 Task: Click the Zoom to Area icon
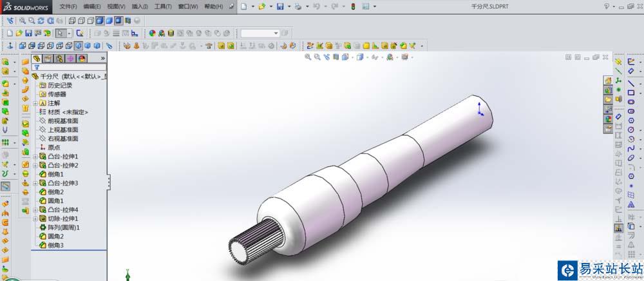[x=32, y=21]
